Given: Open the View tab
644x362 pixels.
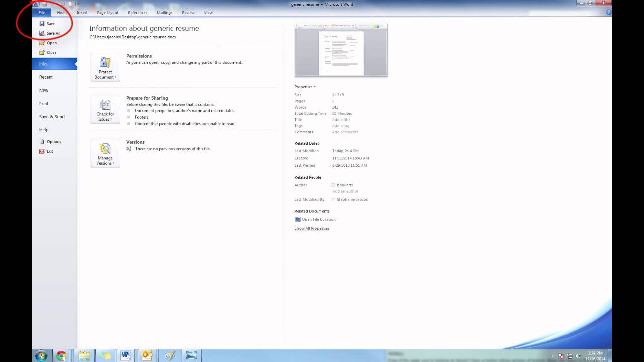Looking at the screenshot, I should [208, 12].
